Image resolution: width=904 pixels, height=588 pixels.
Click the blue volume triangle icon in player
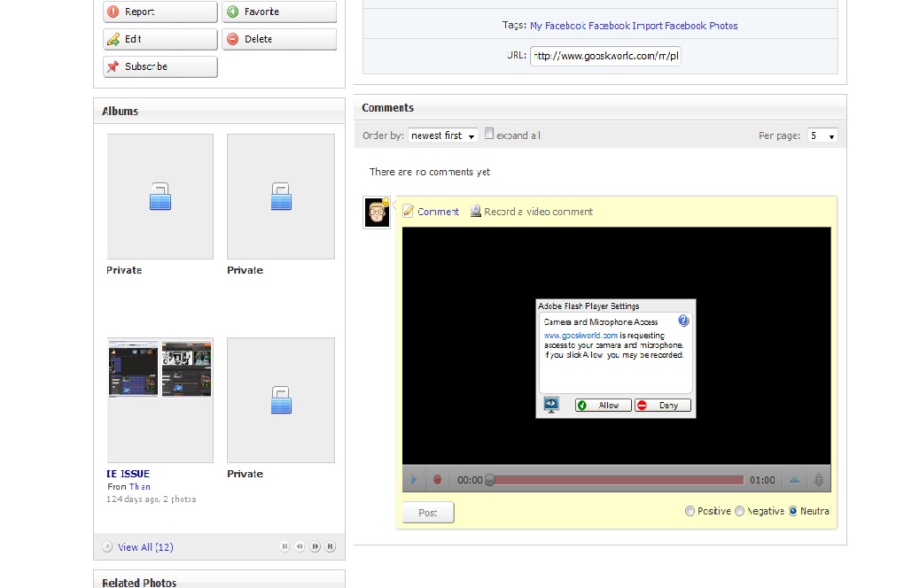794,480
